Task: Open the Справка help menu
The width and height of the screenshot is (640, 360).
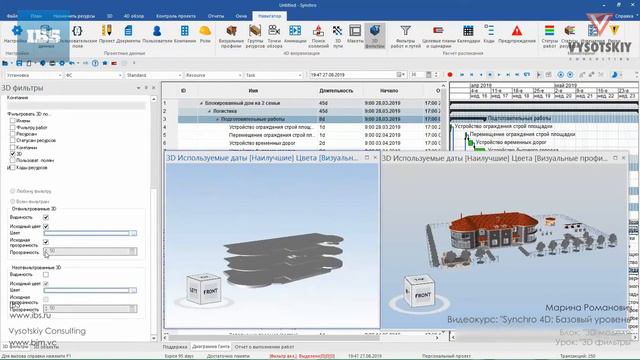Action: coord(624,16)
